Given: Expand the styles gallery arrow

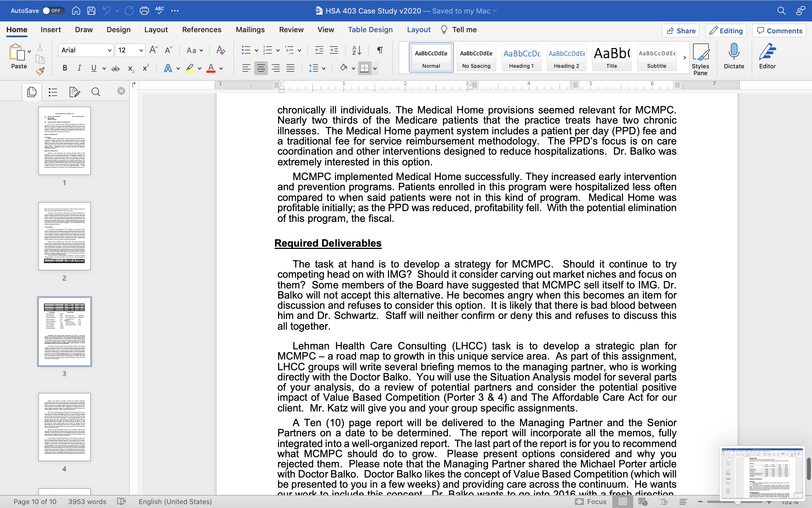Looking at the screenshot, I should (x=685, y=58).
